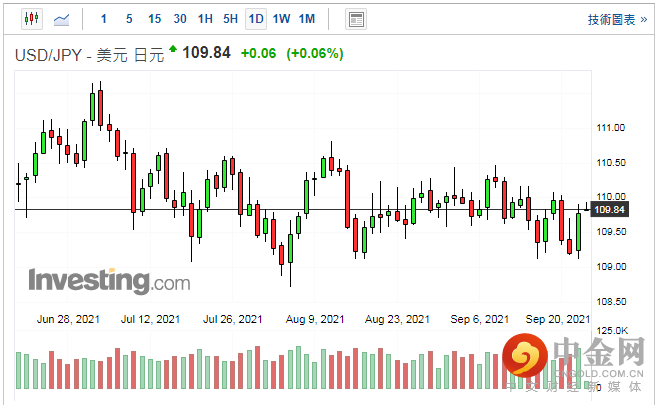Click the Aug 9, 2021 date label
This screenshot has height=405, width=659.
coord(314,319)
